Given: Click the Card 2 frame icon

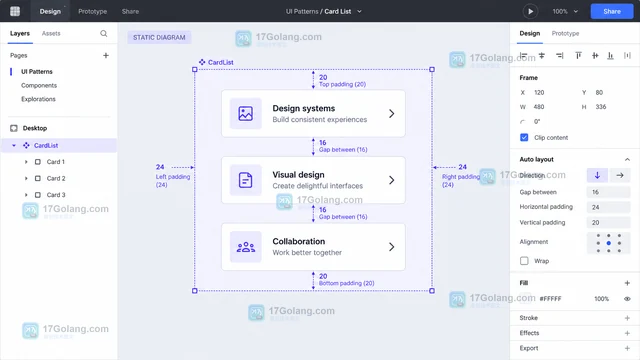Looking at the screenshot, I should point(38,178).
